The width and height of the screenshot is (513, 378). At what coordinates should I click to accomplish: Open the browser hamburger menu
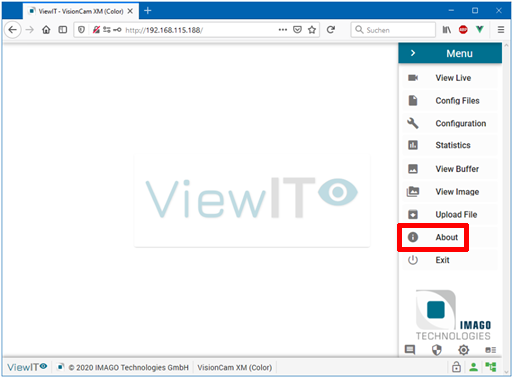(501, 30)
